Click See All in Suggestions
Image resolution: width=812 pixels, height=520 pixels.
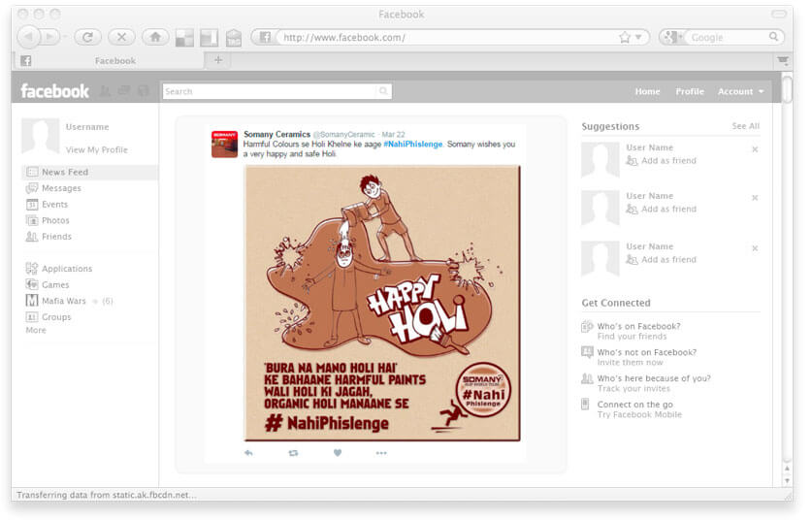click(745, 126)
